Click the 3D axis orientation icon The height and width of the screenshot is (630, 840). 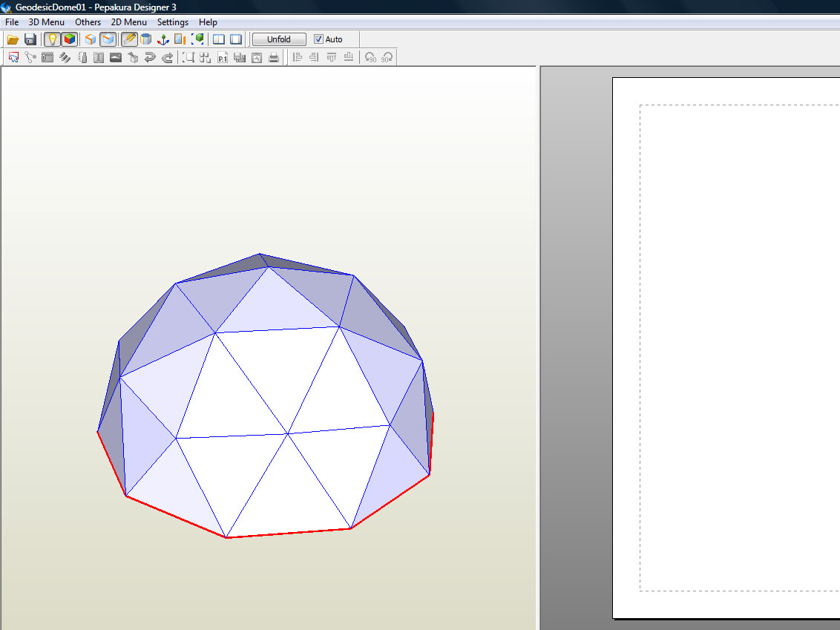163,39
